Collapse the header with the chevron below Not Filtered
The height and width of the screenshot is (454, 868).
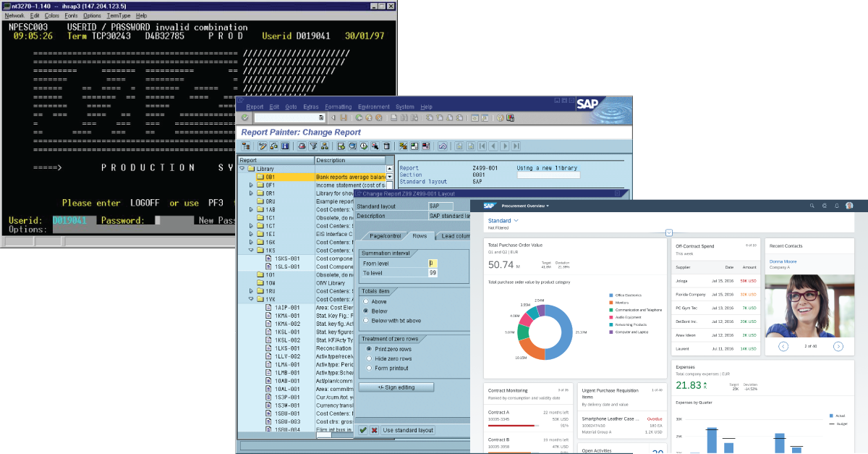(669, 232)
